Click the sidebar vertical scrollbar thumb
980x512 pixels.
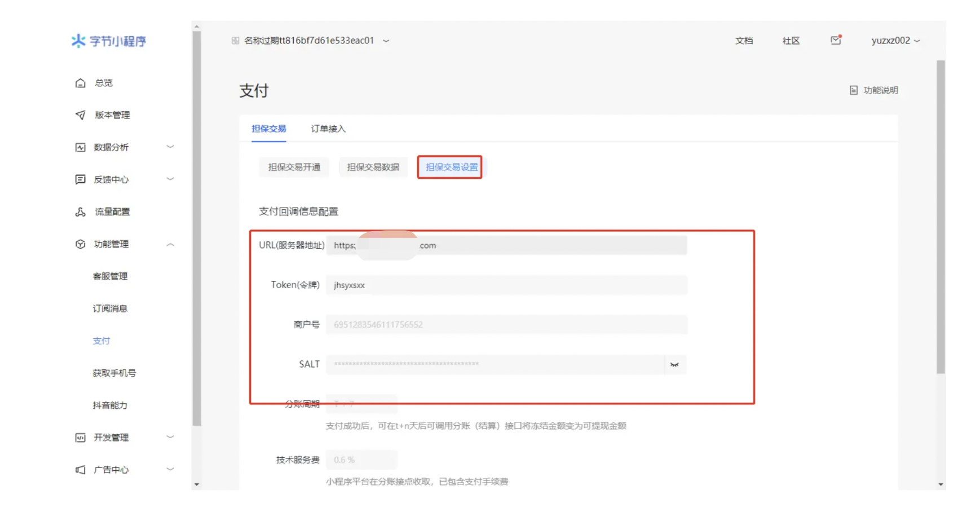(x=196, y=228)
